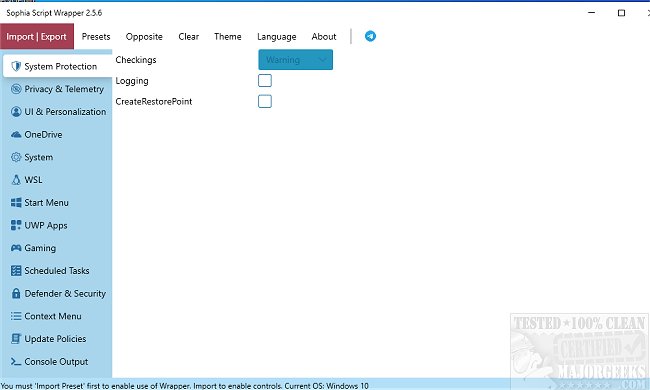
Task: Click the CreateRestorePoint label text
Action: [154, 102]
